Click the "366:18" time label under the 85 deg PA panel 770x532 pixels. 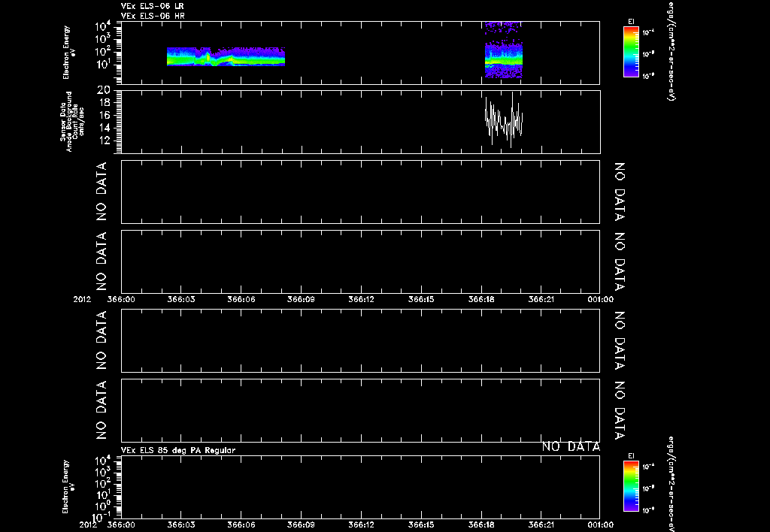pyautogui.click(x=481, y=524)
